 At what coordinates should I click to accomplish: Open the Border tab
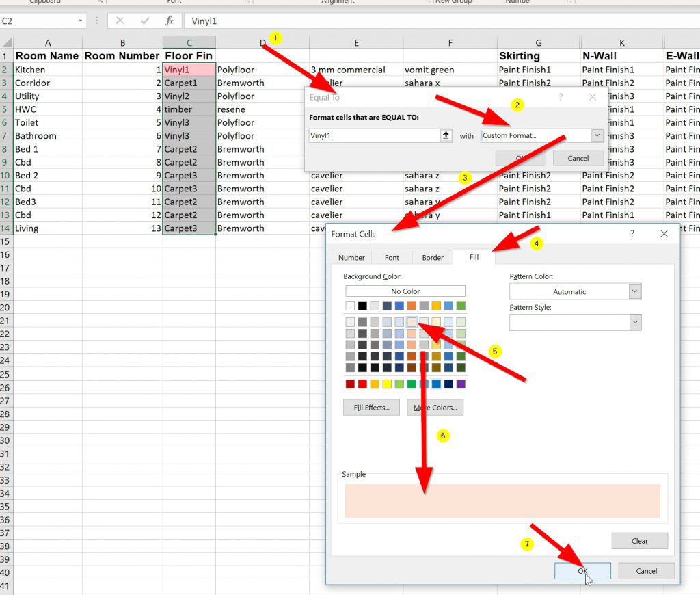tap(433, 258)
